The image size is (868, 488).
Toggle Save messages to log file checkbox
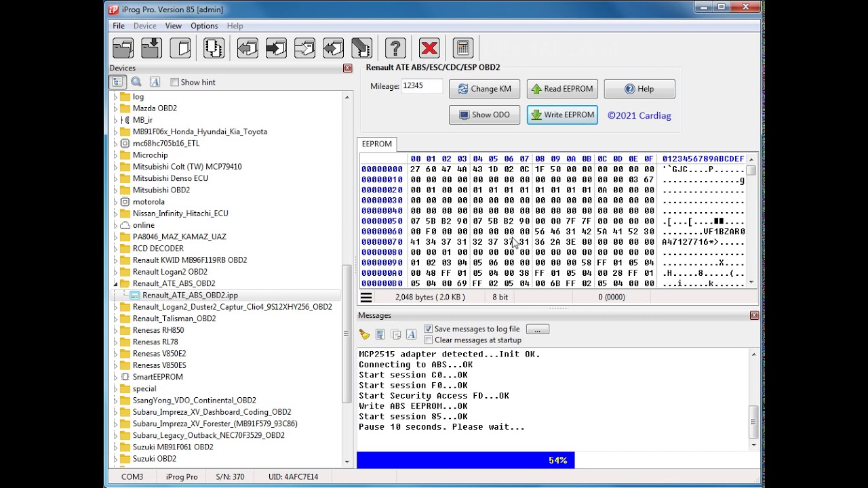pyautogui.click(x=428, y=329)
